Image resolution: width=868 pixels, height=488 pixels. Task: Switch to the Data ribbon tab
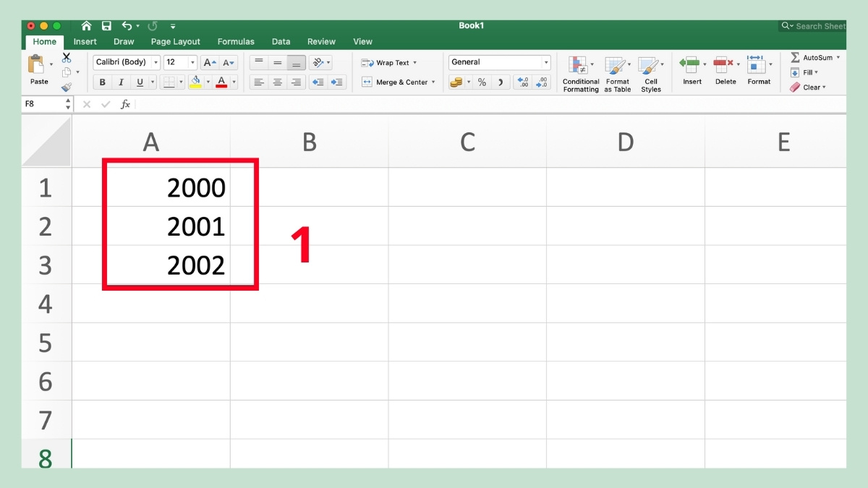point(281,41)
